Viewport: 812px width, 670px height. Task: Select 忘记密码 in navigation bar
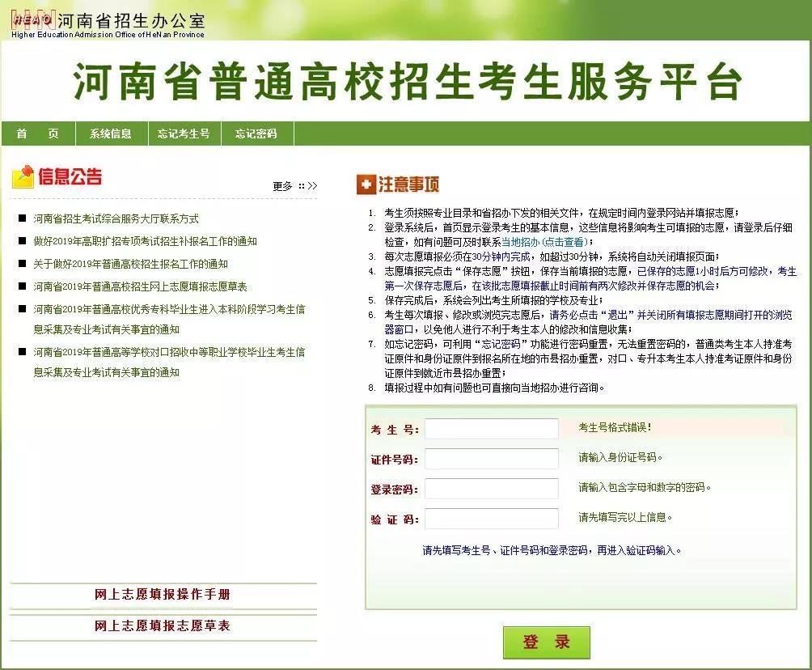click(x=256, y=134)
